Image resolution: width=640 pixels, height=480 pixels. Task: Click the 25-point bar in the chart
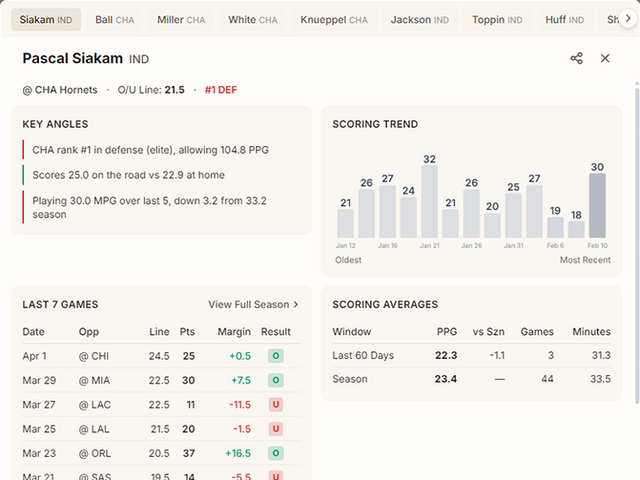click(513, 216)
